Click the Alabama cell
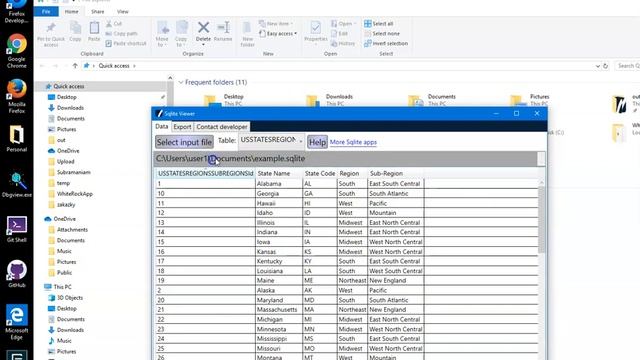This screenshot has width=640, height=360. (x=279, y=184)
